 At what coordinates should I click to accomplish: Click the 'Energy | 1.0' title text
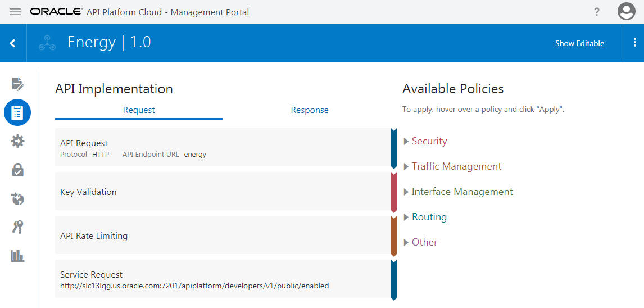pyautogui.click(x=109, y=42)
